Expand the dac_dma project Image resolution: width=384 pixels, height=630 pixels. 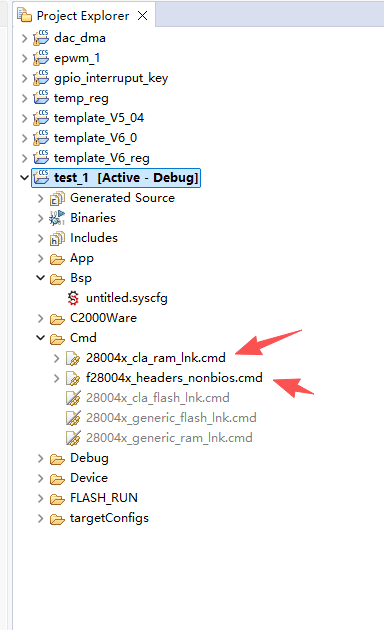click(x=25, y=38)
